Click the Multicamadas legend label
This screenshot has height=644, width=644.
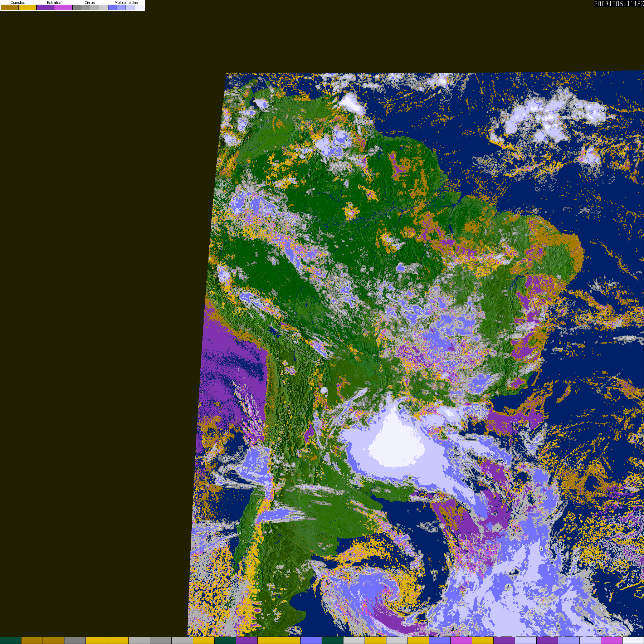pos(126,3)
